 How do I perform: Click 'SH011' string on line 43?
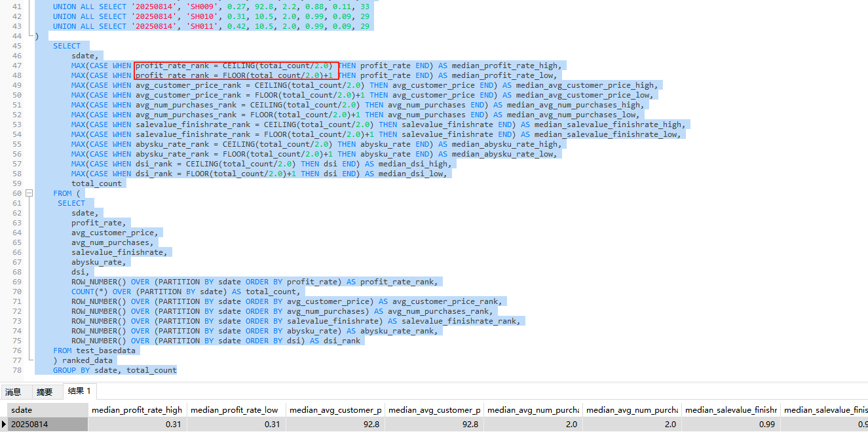[x=202, y=26]
